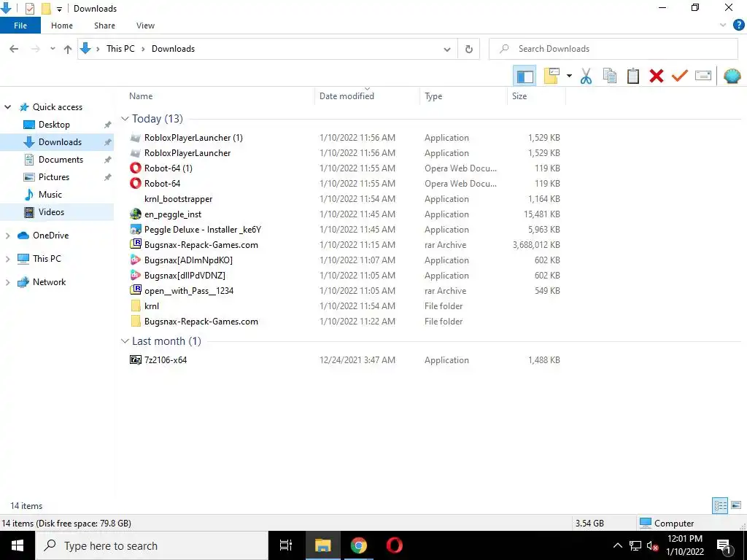The image size is (747, 560).
Task: Select the krnl folder
Action: coord(152,306)
